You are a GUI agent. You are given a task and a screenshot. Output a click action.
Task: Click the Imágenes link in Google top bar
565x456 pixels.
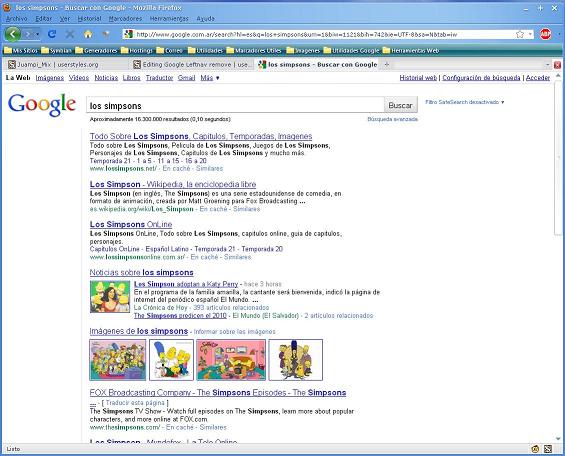50,78
